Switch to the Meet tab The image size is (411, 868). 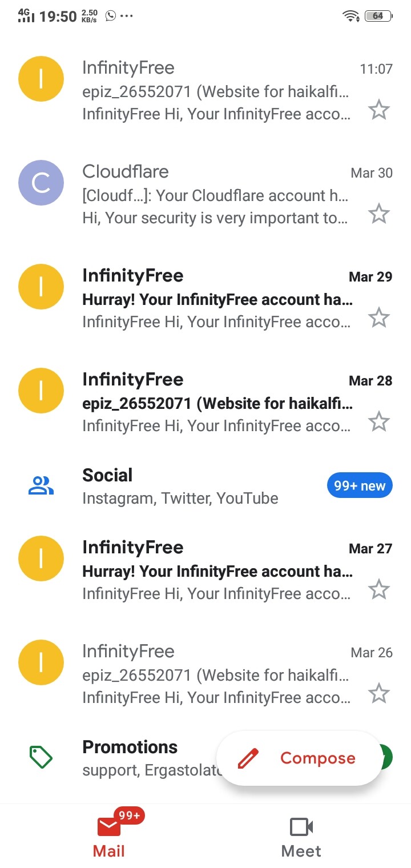301,836
